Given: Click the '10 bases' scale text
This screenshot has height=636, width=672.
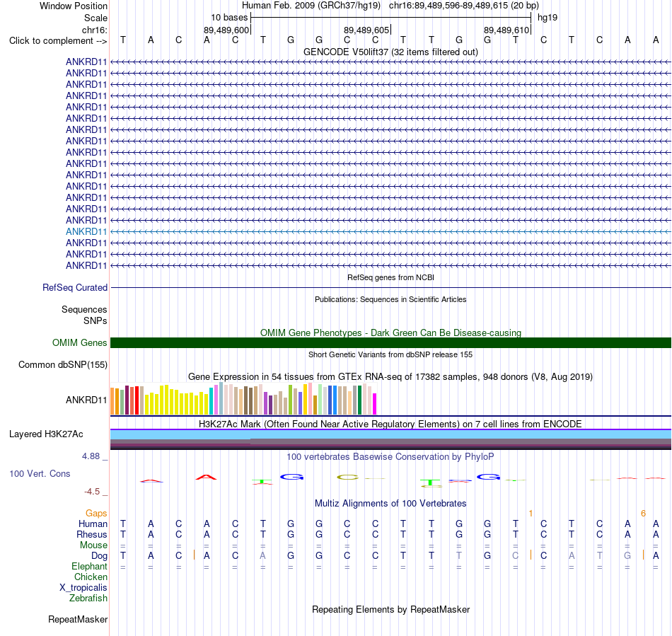Looking at the screenshot, I should point(229,18).
